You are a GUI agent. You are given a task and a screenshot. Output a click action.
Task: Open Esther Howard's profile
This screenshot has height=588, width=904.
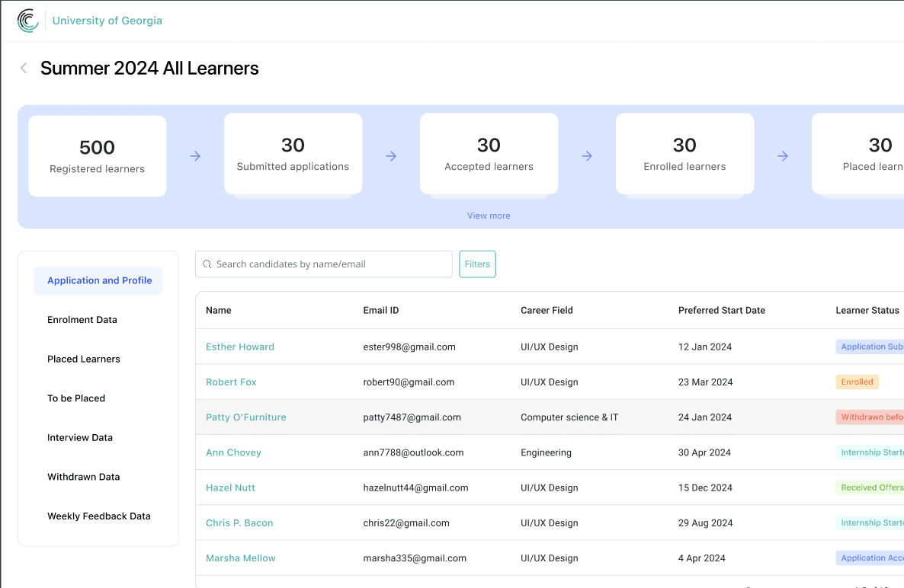pos(240,347)
